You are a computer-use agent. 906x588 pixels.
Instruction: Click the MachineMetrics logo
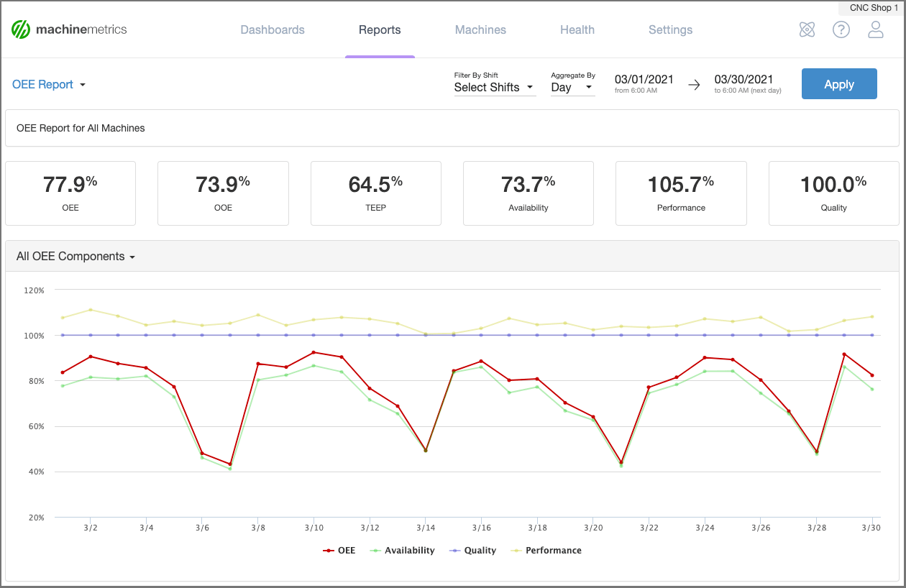point(68,29)
